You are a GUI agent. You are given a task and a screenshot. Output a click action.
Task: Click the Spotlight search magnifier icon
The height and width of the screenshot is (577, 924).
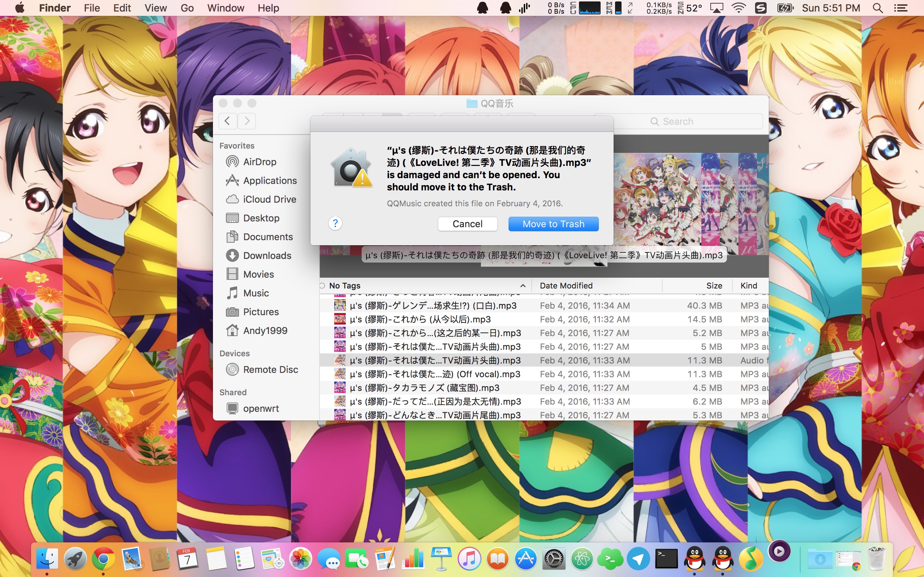(877, 8)
